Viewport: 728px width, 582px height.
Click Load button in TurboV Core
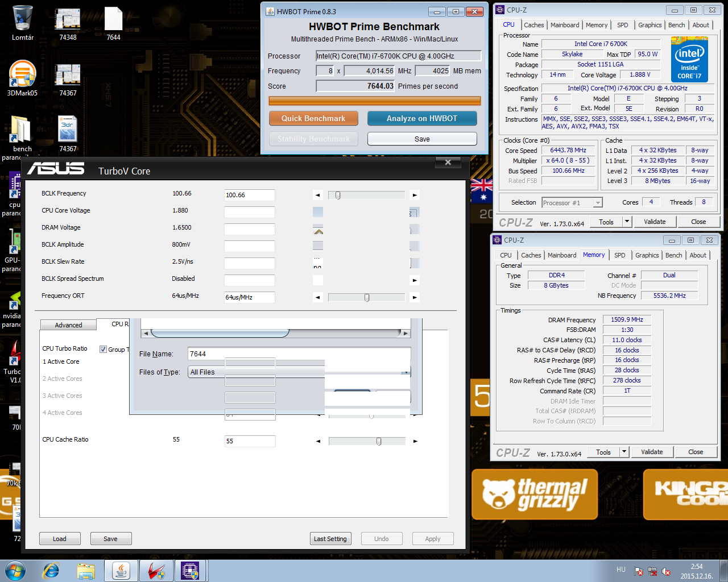click(60, 539)
